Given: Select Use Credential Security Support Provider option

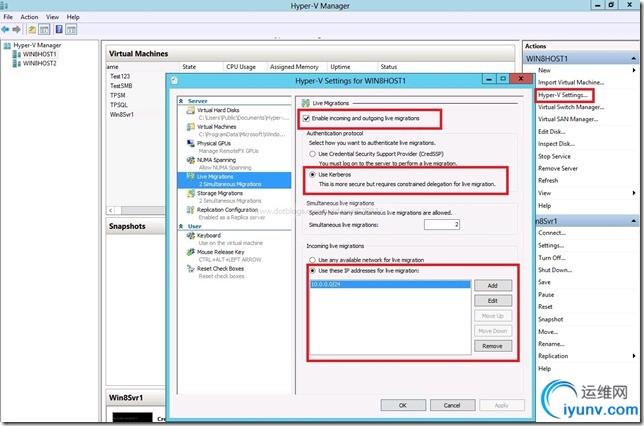Looking at the screenshot, I should click(313, 154).
